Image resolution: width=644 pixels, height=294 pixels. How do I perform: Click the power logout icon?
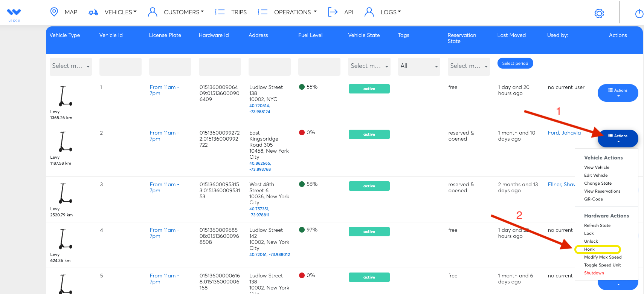[639, 14]
